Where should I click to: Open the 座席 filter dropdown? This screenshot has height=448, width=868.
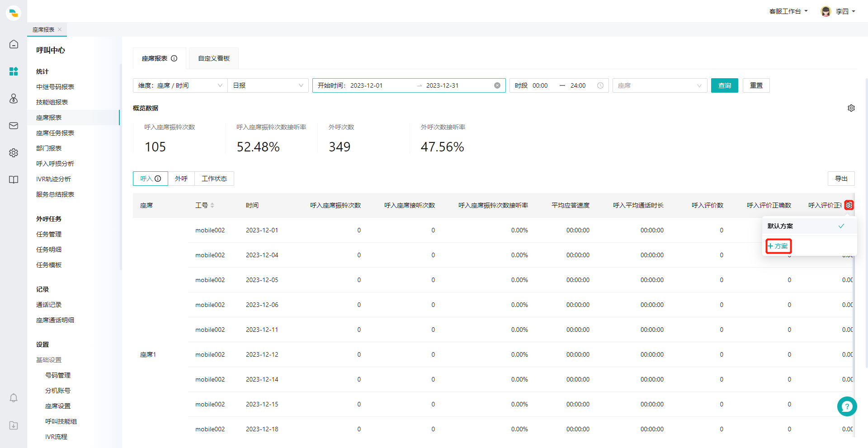coord(660,85)
